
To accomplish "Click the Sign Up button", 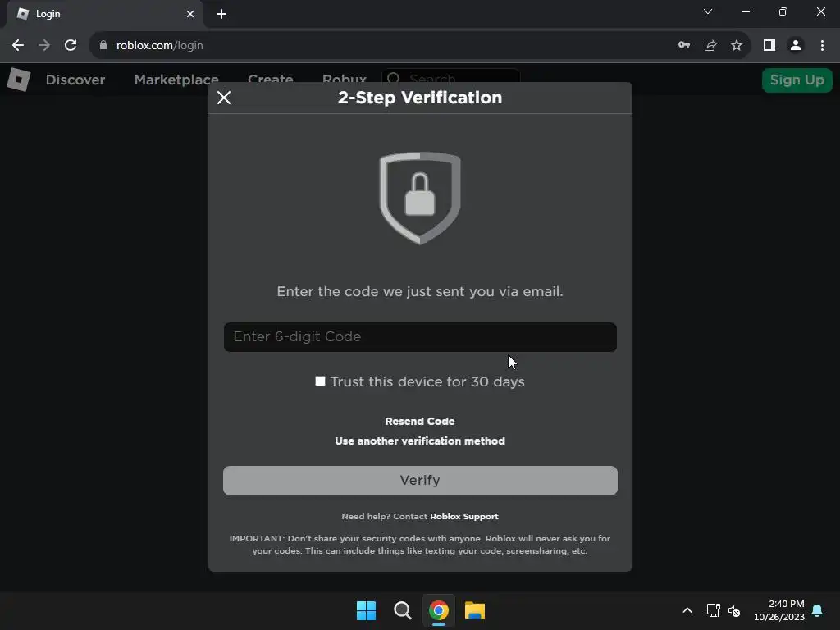I will pos(797,80).
